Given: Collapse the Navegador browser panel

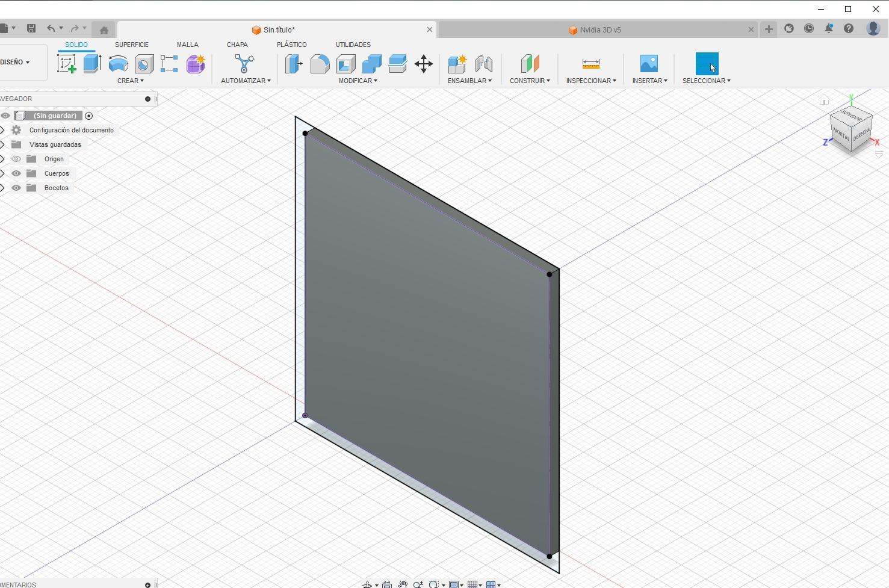Looking at the screenshot, I should tap(147, 99).
